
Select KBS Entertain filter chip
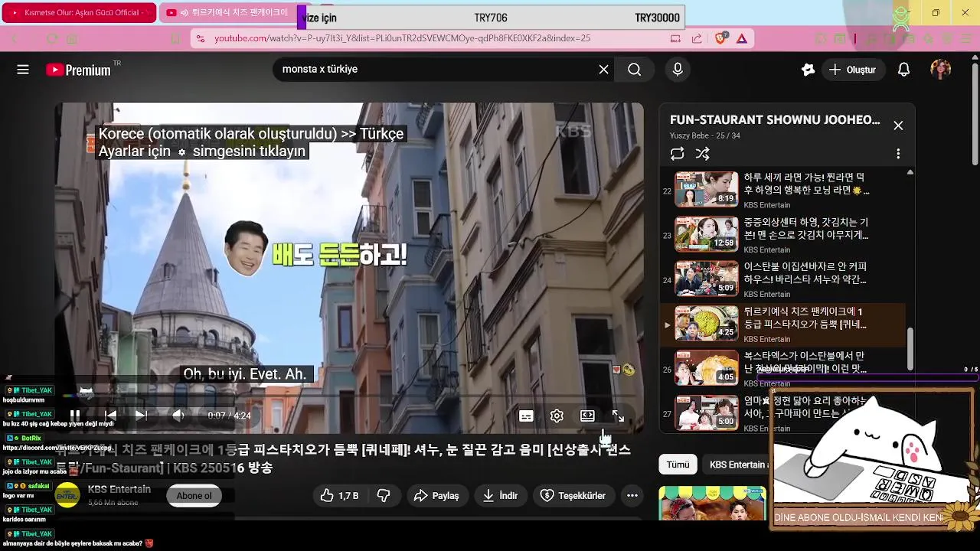[735, 465]
